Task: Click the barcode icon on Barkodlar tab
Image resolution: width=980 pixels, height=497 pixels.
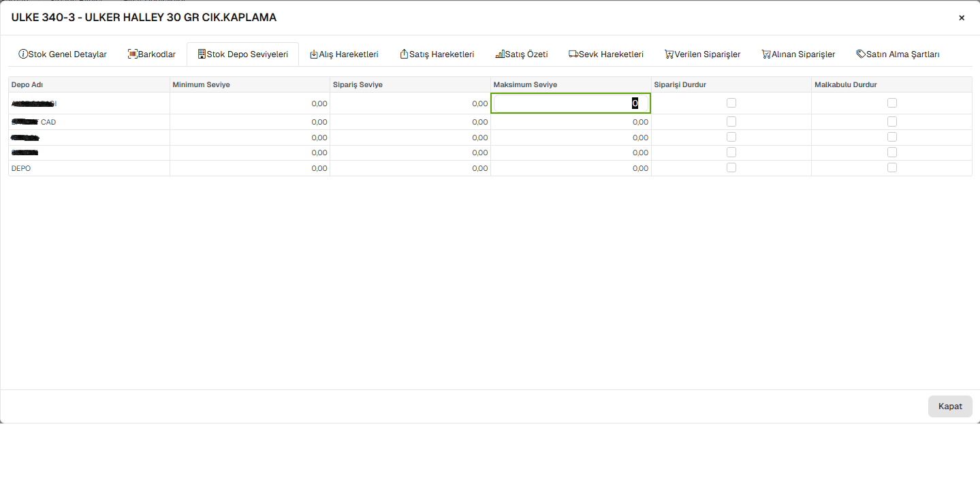Action: pyautogui.click(x=133, y=54)
